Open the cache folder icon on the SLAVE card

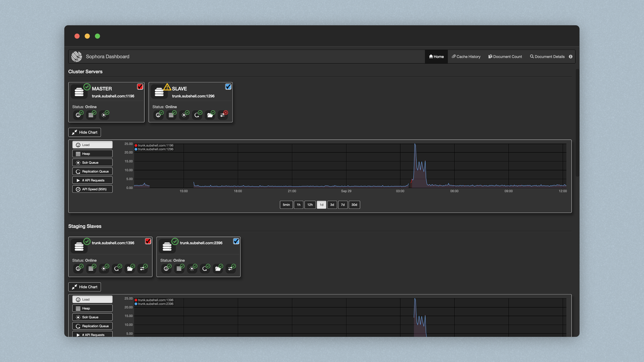[210, 114]
